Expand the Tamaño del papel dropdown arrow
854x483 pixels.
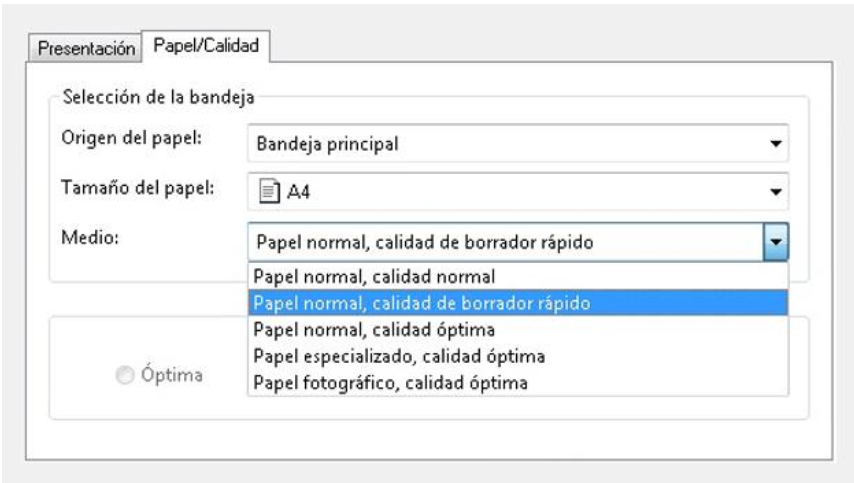[x=776, y=192]
